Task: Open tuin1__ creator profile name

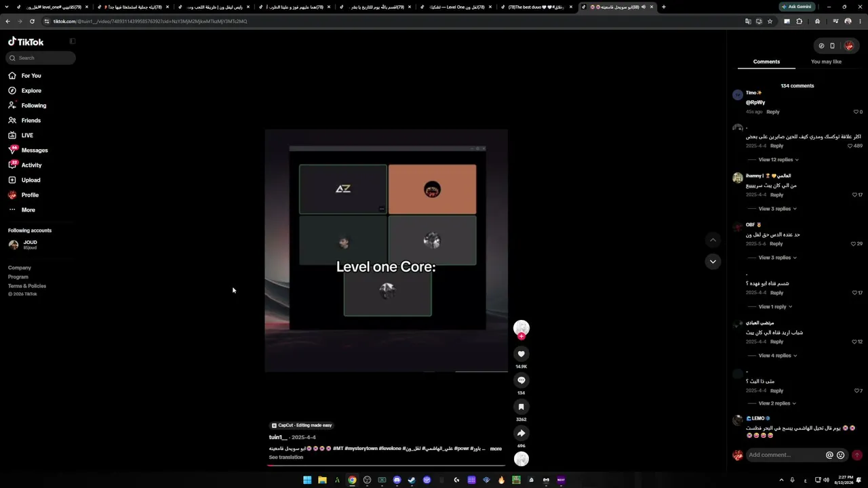Action: tap(278, 437)
